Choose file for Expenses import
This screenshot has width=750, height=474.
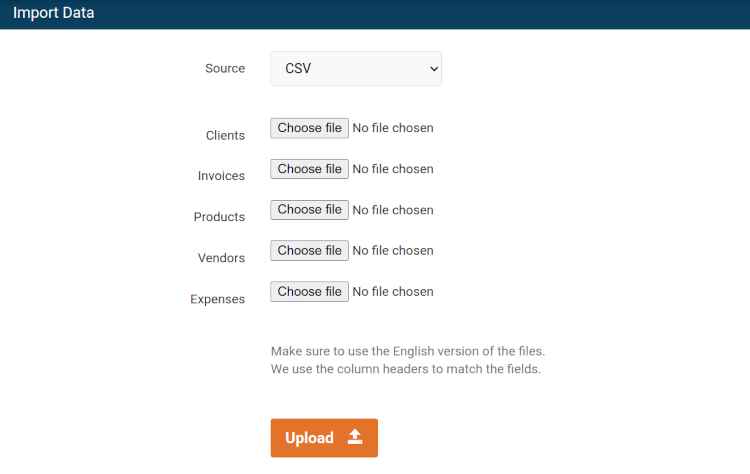coord(309,291)
